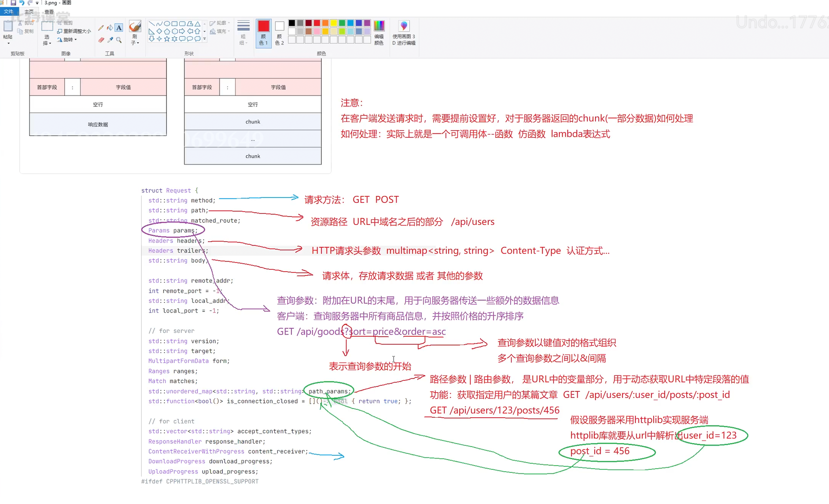The width and height of the screenshot is (829, 504).
Task: Switch to the 查看 View tab
Action: [x=49, y=11]
